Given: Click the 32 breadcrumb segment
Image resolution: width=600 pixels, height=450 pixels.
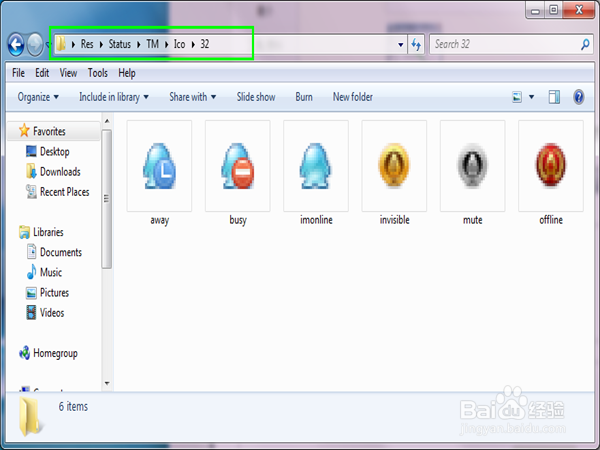Looking at the screenshot, I should [205, 44].
